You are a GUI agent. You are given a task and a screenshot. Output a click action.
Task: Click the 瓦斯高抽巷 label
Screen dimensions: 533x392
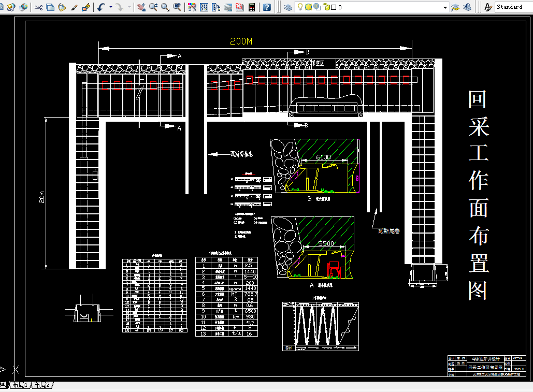[242, 154]
